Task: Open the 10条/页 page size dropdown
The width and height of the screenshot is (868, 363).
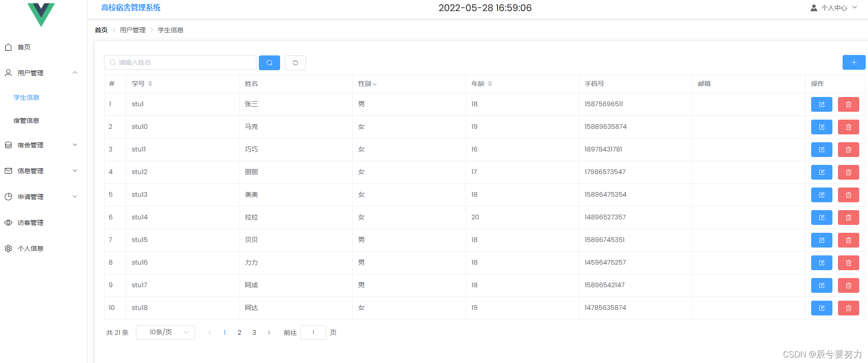Action: (165, 333)
